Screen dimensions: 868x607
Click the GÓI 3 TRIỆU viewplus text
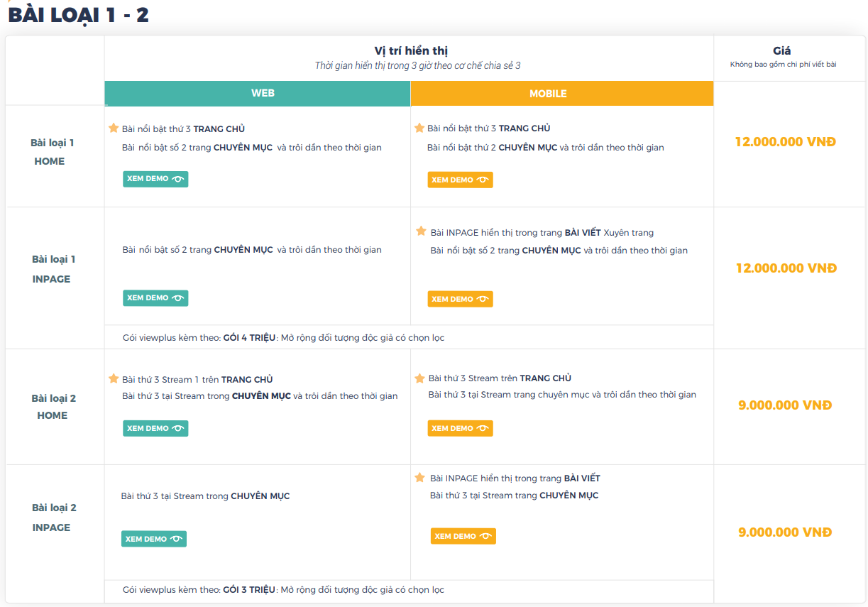click(249, 590)
